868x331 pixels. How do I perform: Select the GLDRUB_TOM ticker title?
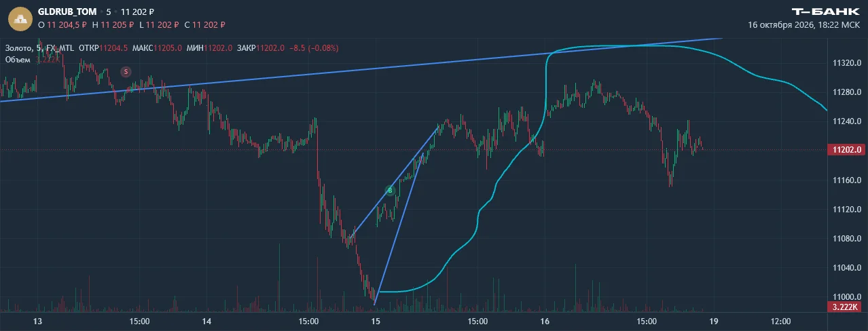point(67,12)
